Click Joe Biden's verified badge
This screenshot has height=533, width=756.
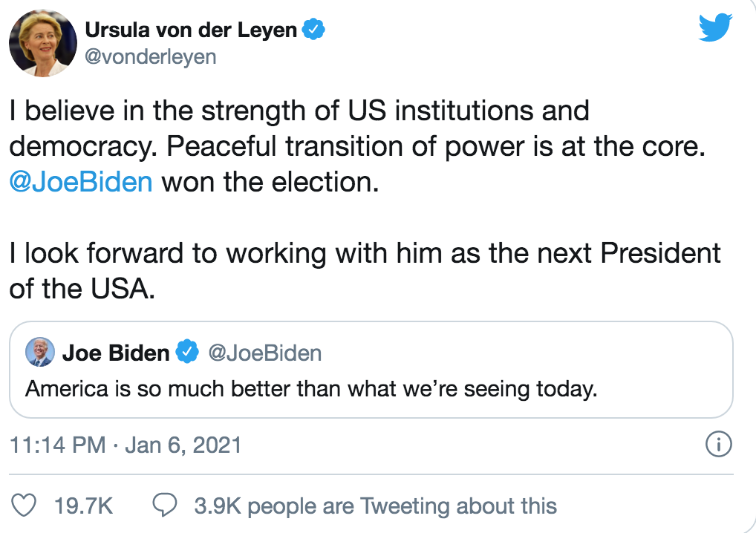(x=187, y=351)
